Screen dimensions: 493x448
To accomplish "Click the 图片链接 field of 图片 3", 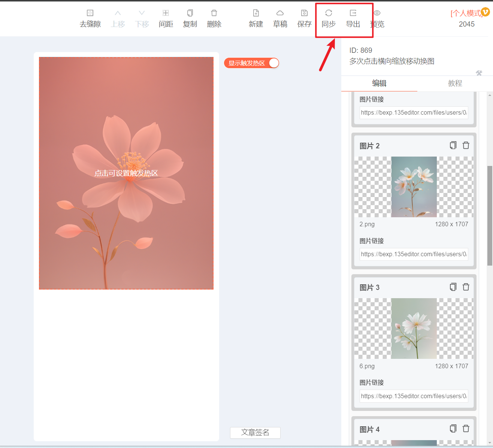I will (414, 396).
